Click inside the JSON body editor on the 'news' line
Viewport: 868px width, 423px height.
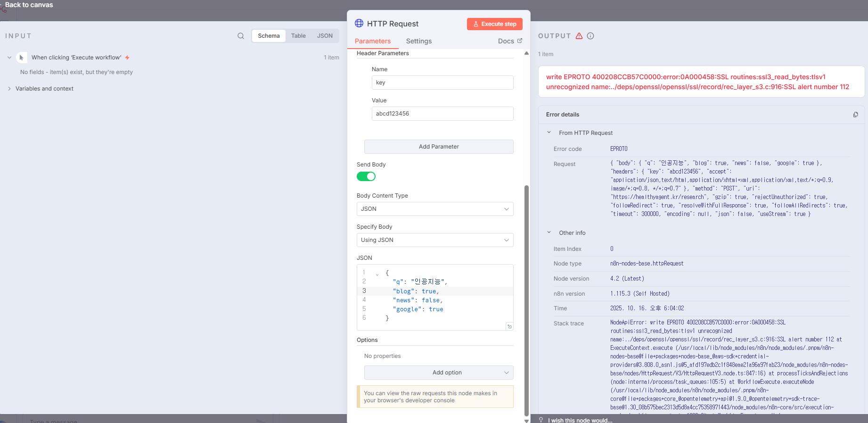click(x=418, y=300)
